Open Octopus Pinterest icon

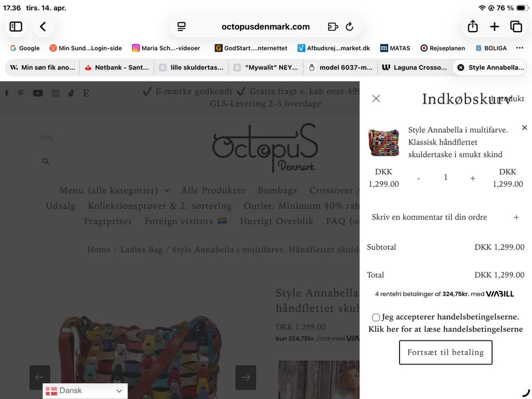(21, 93)
